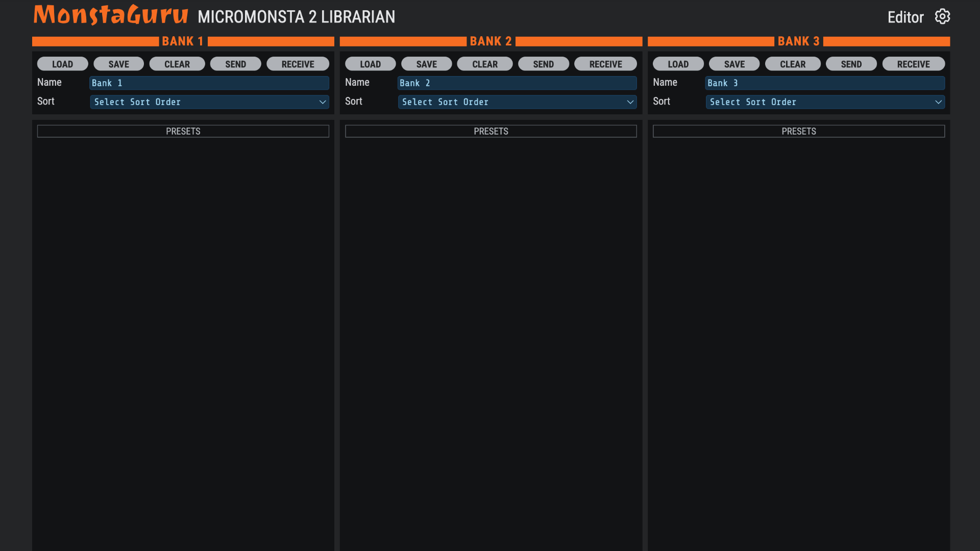Select the Bank 1 PRESETS list header

pos(183,131)
